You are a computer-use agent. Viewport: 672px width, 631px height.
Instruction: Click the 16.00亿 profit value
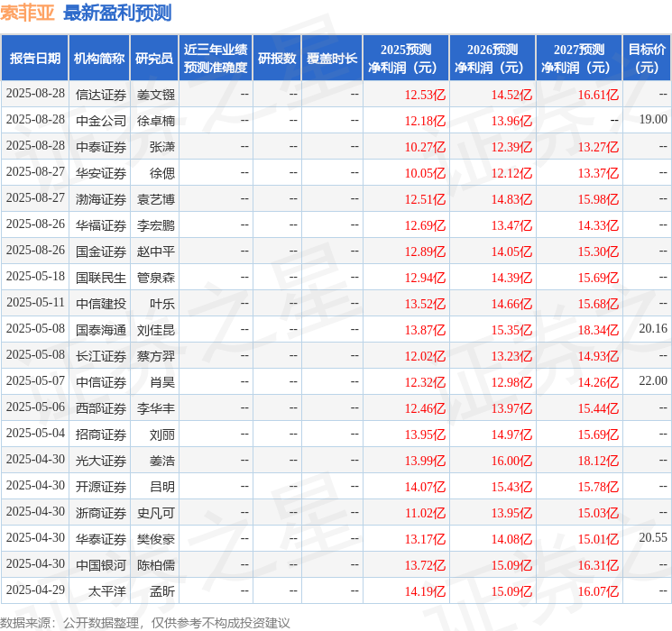[511, 461]
